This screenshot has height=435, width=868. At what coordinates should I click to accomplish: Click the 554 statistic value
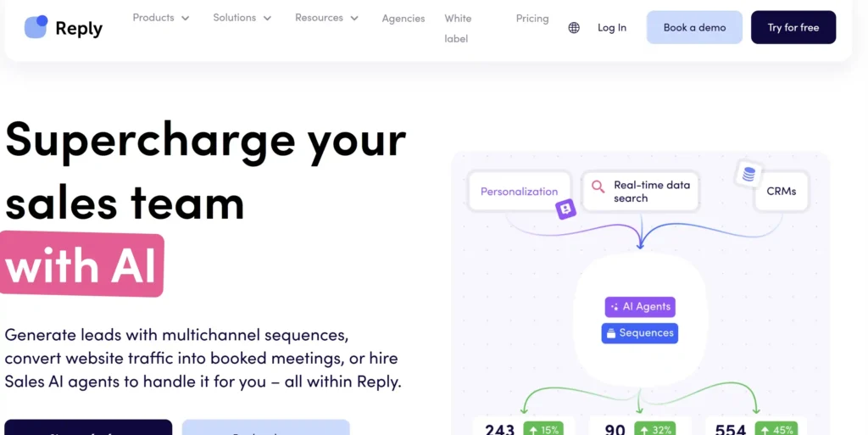pyautogui.click(x=730, y=429)
